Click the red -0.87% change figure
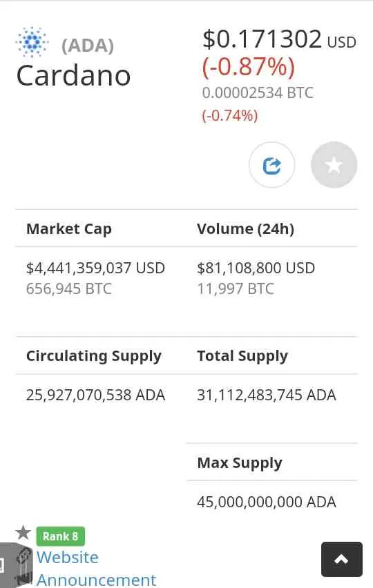Image resolution: width=373 pixels, height=588 pixels. point(249,68)
